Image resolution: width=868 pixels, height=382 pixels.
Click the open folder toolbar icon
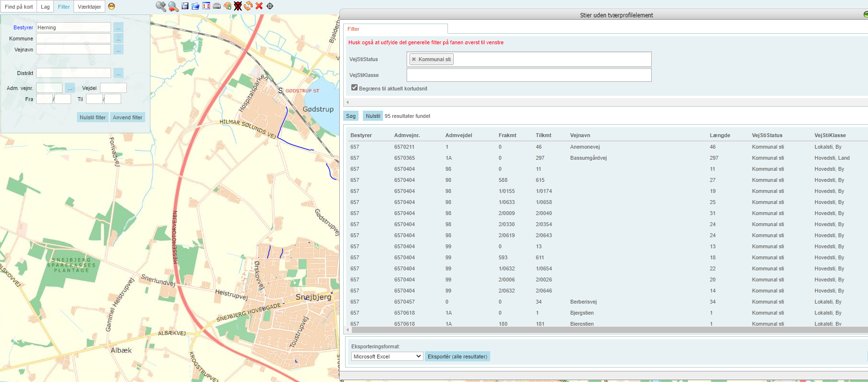point(196,6)
